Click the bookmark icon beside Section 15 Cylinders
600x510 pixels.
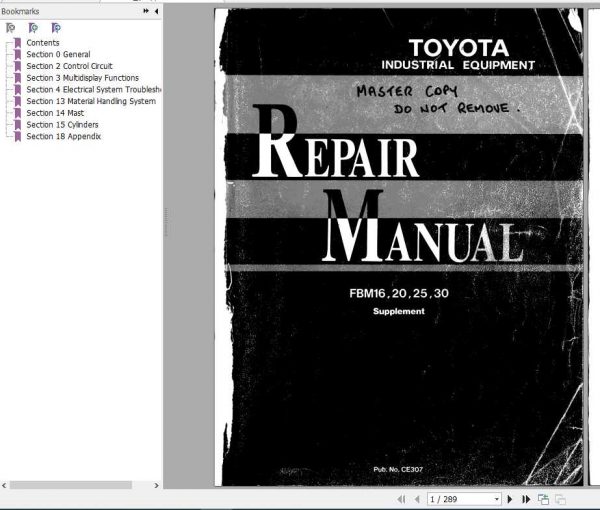(17, 125)
